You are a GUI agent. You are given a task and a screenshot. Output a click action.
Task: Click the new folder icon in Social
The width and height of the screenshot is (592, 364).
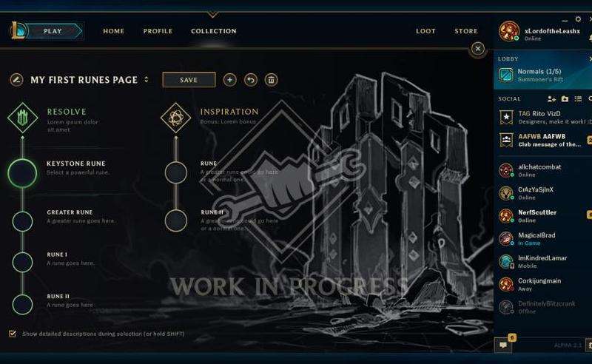(x=565, y=99)
